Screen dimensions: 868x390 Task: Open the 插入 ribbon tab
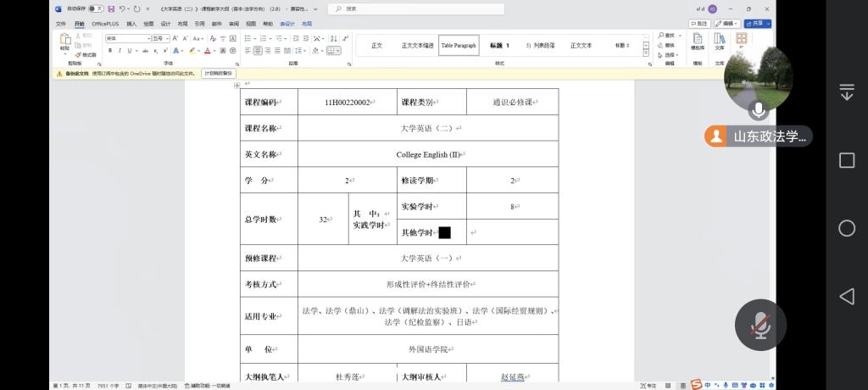click(x=131, y=24)
